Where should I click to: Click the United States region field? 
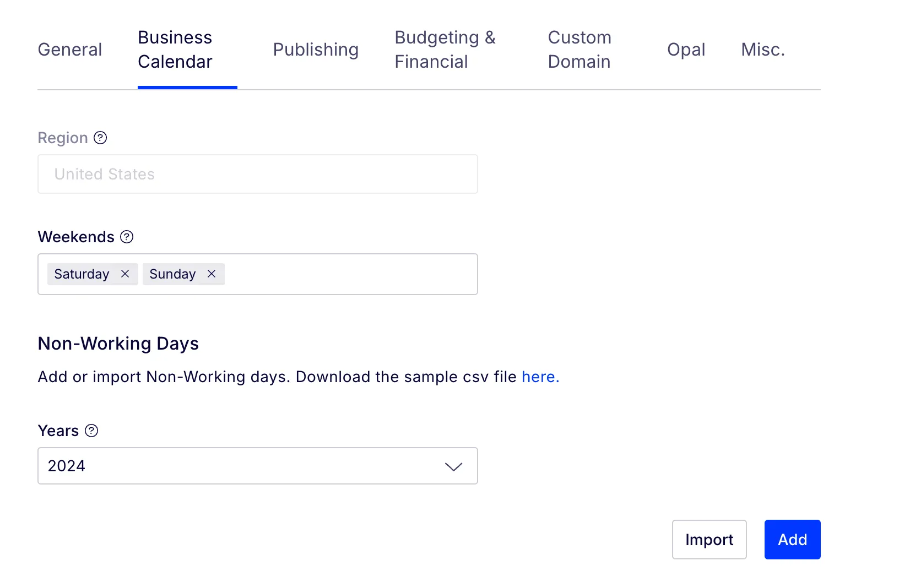(x=258, y=174)
